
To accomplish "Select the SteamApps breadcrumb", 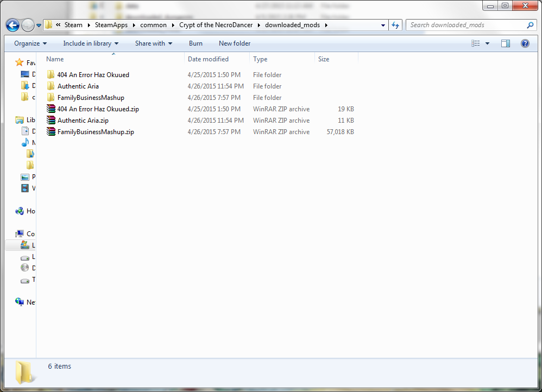I will tap(111, 25).
